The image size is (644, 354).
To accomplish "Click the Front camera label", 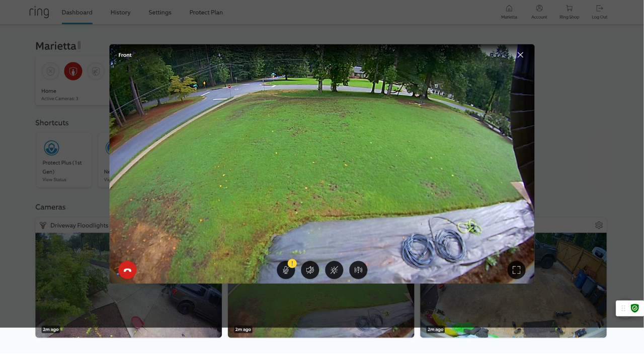I will [x=125, y=55].
